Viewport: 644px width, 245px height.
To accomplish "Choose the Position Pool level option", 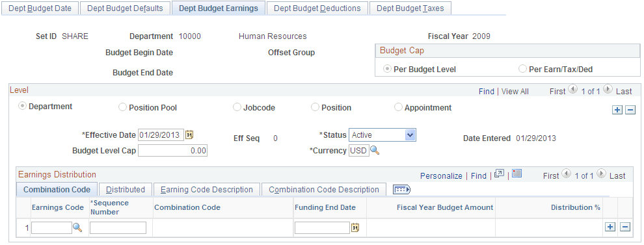I will (122, 107).
